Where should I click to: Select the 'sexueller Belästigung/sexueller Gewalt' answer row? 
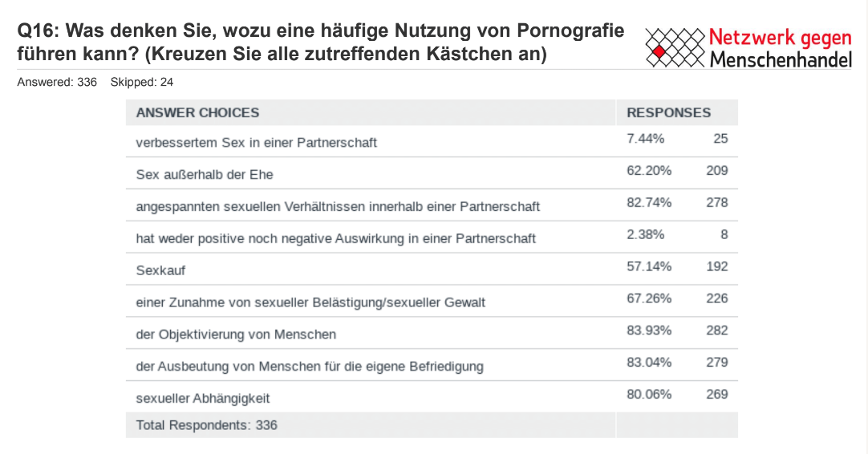tap(310, 302)
